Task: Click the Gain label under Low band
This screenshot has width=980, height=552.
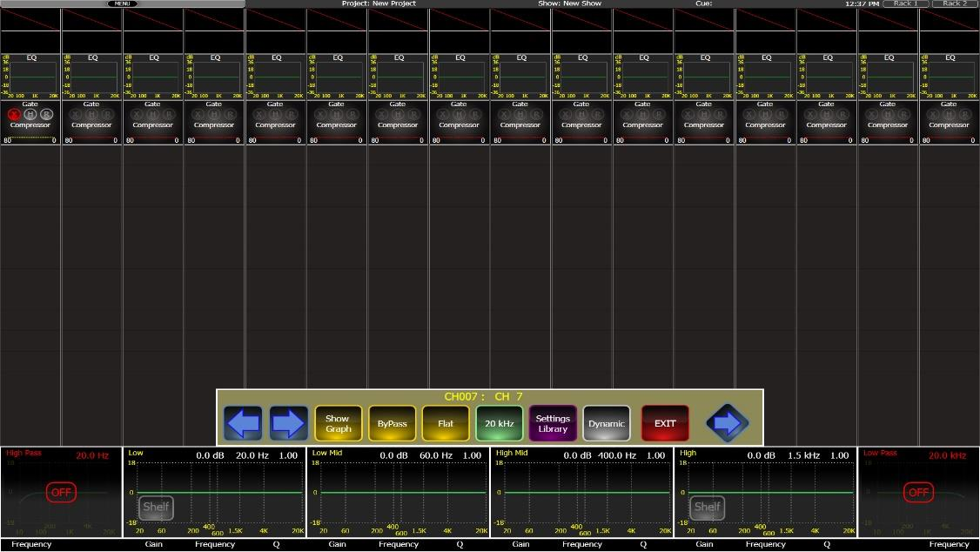Action: (x=154, y=544)
